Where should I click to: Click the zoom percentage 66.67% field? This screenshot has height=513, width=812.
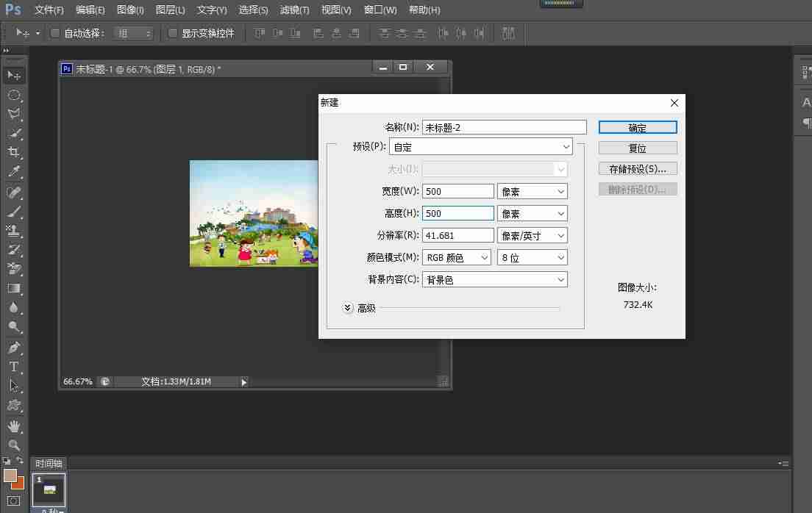(x=78, y=381)
